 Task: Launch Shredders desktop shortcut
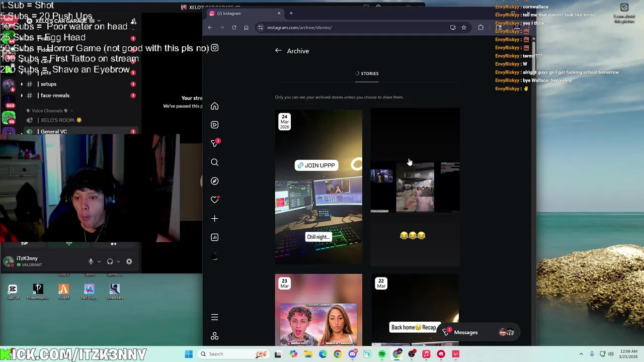click(114, 292)
